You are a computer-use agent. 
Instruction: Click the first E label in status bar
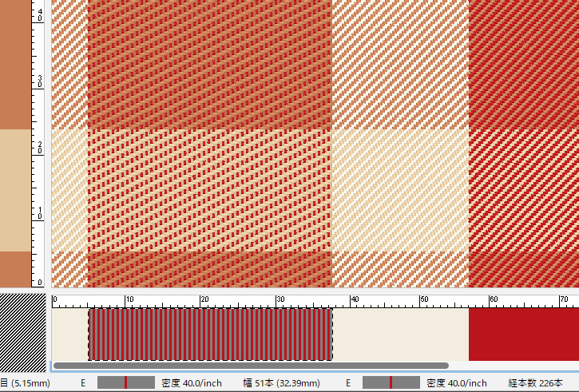(83, 382)
